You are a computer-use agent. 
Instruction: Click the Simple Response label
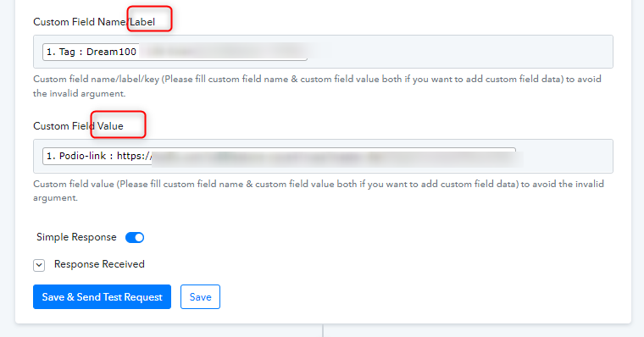76,237
